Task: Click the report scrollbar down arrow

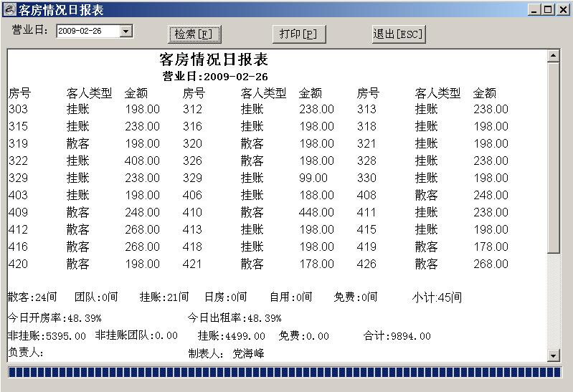Action: click(x=553, y=355)
